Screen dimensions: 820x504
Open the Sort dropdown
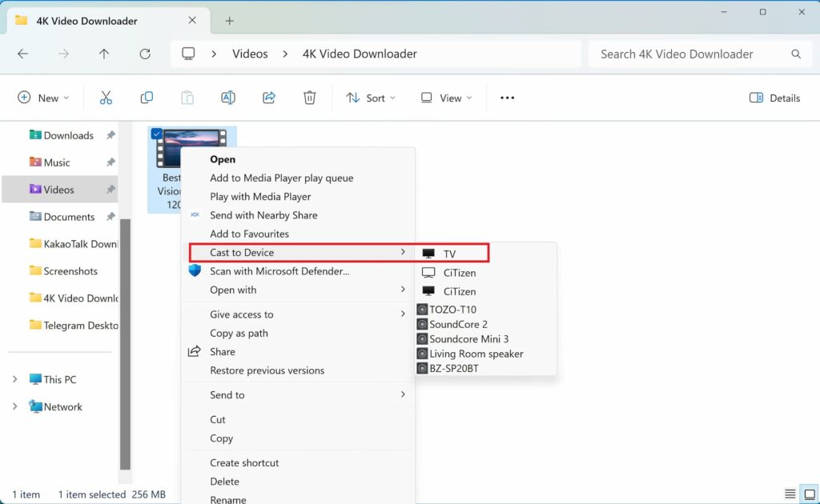tap(370, 98)
